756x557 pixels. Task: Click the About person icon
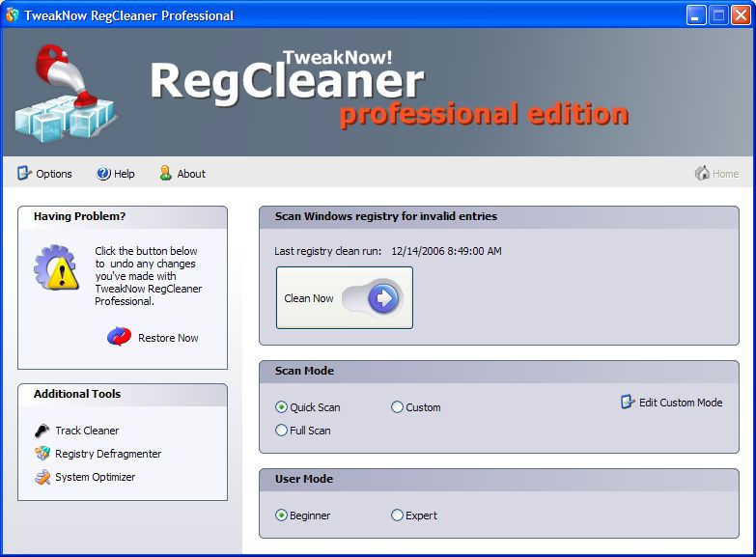(165, 173)
